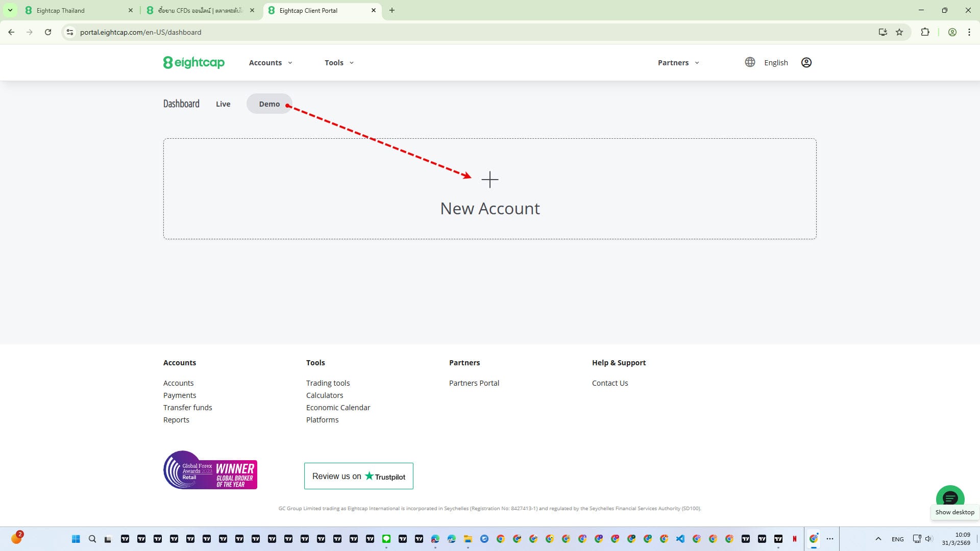Reload the page
This screenshot has width=980, height=551.
48,32
